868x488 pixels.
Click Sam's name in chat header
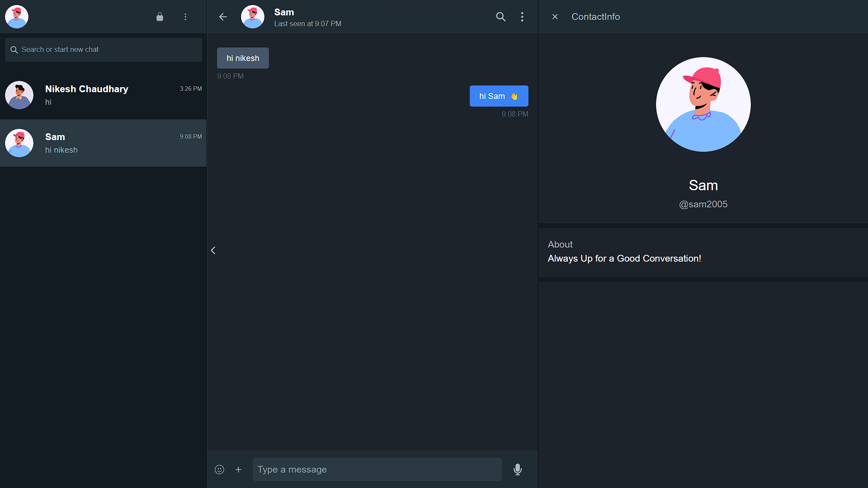(x=284, y=12)
